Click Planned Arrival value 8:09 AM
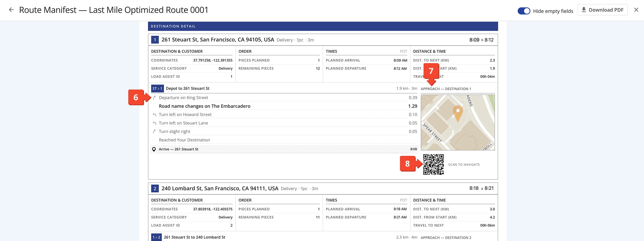Image resolution: width=644 pixels, height=241 pixels. click(x=400, y=60)
